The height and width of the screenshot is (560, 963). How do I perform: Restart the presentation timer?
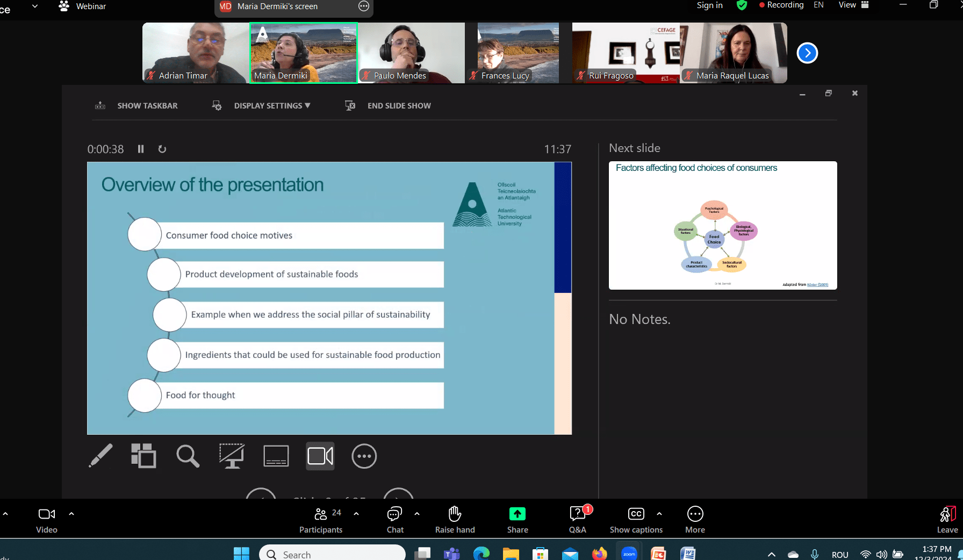[x=162, y=149]
